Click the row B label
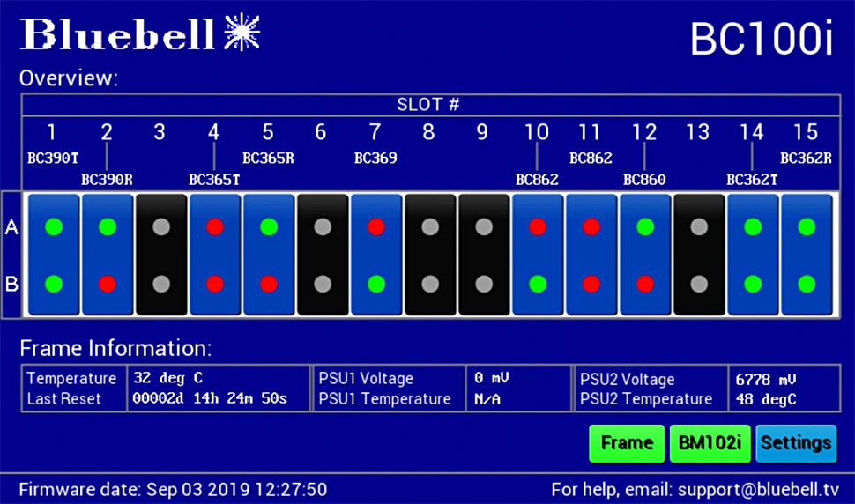This screenshot has width=855, height=504. (11, 284)
